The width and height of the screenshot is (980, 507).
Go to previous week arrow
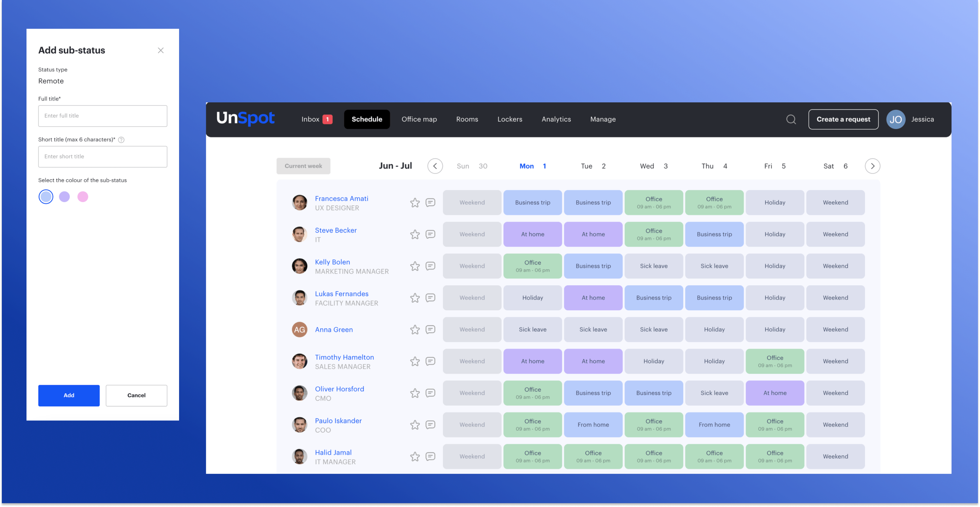tap(435, 166)
